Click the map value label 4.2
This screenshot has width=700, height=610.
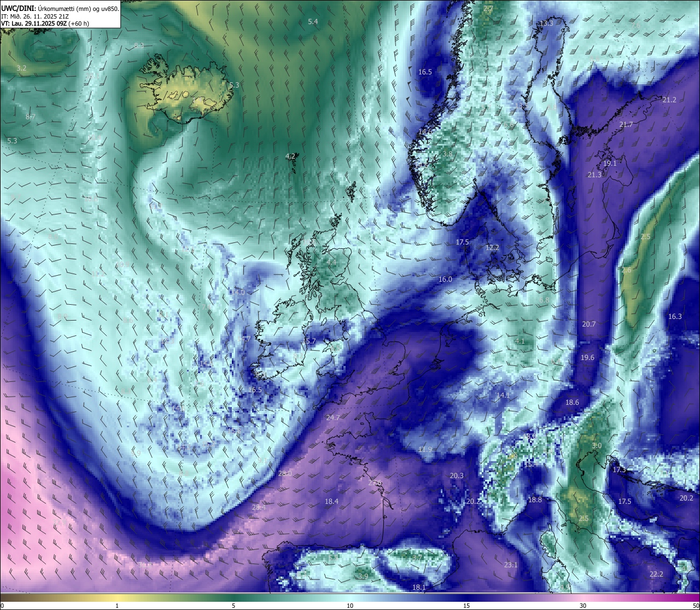click(290, 156)
